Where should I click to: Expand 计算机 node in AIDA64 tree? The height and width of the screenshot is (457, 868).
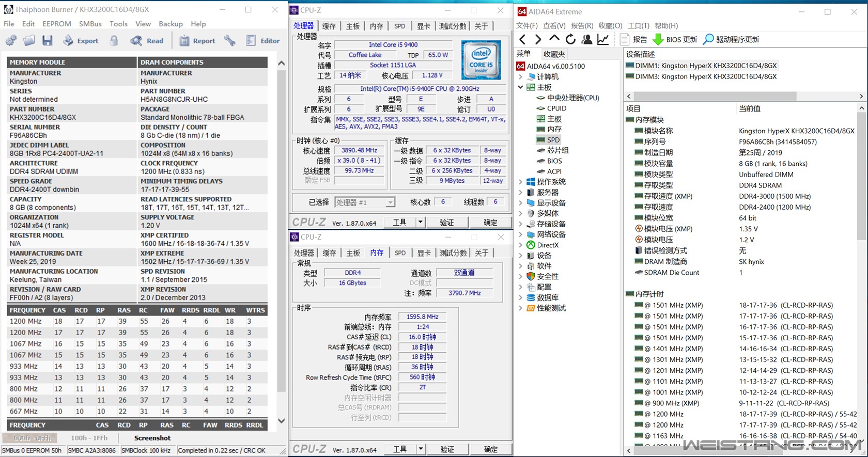coord(520,76)
